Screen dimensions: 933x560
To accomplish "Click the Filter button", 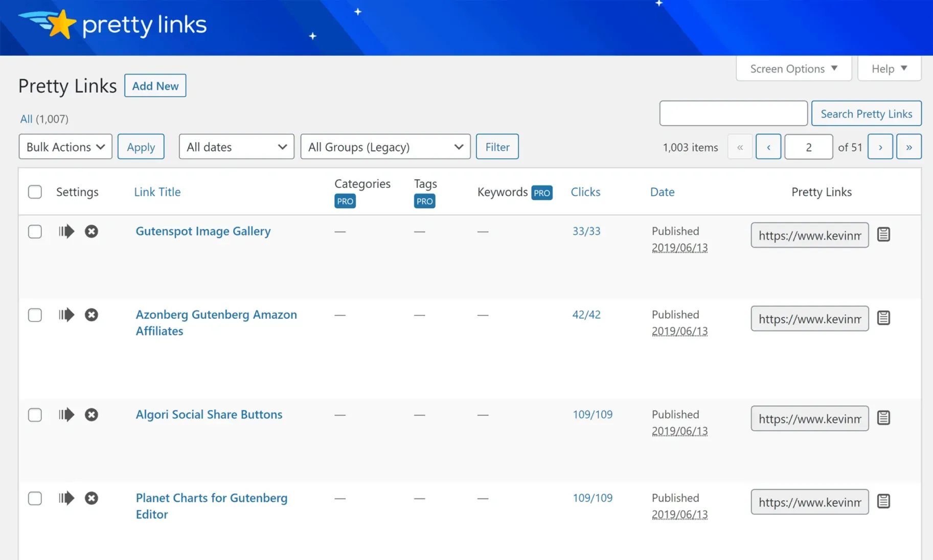I will tap(497, 147).
